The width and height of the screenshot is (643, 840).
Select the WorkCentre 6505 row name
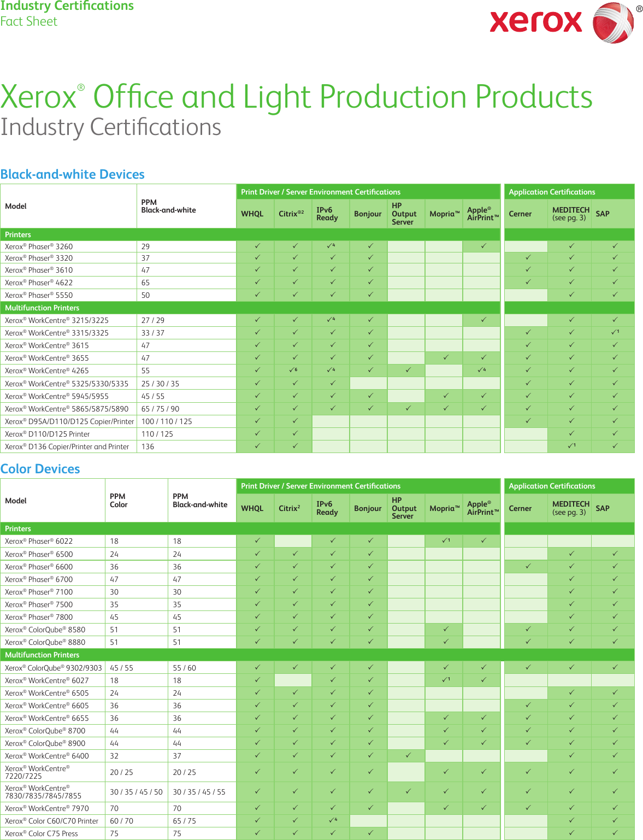pos(47,693)
